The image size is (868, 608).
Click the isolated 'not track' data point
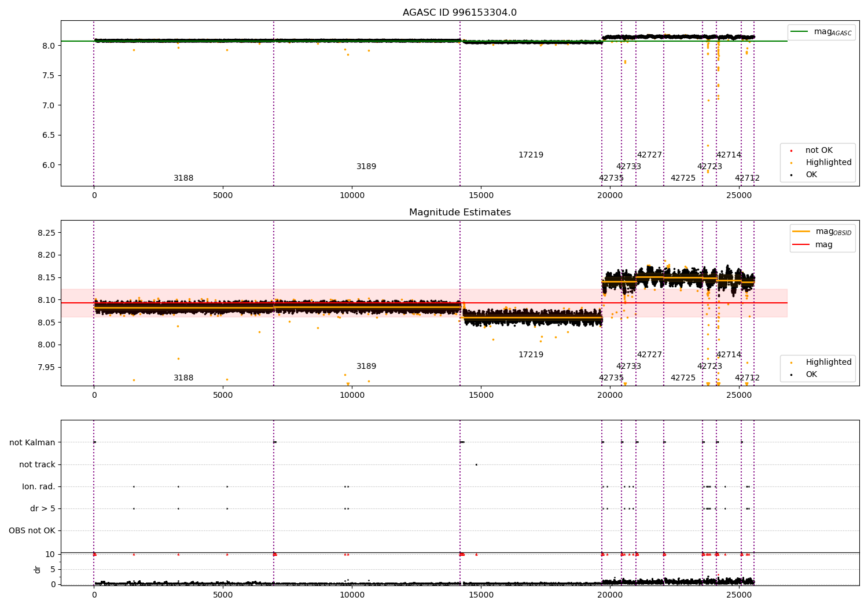click(476, 464)
